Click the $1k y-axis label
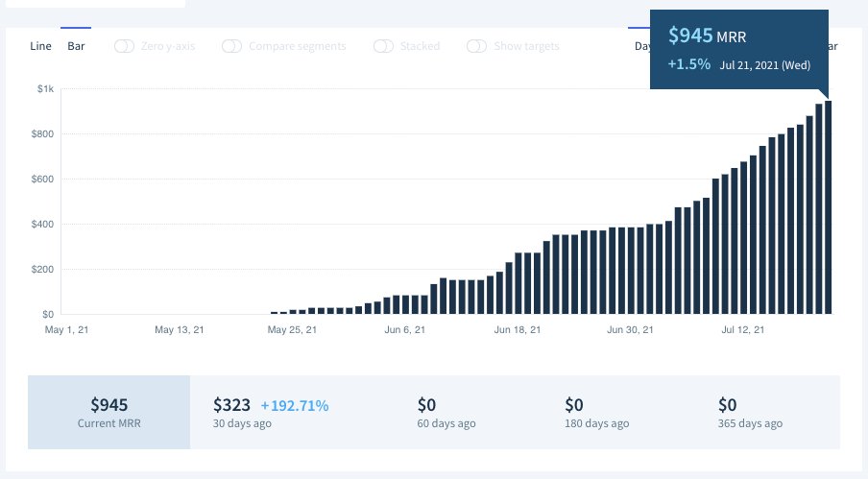The image size is (868, 479). point(45,88)
